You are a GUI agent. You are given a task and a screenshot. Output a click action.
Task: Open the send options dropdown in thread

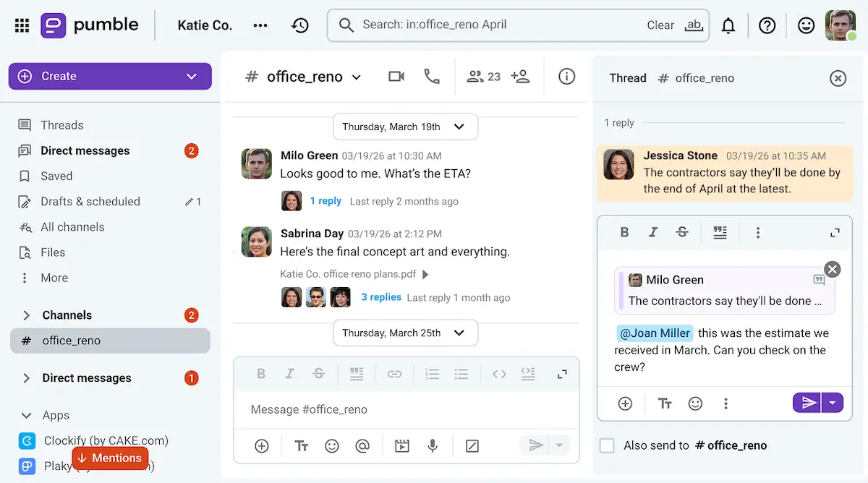[833, 403]
